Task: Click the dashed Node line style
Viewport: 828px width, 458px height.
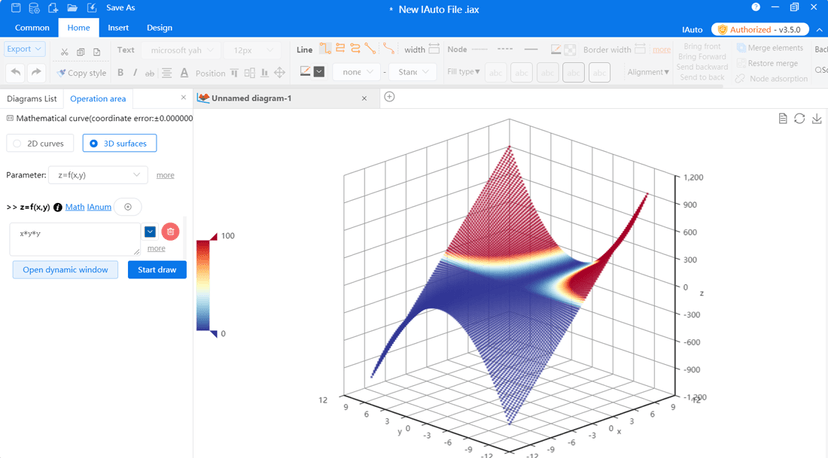Action: [x=505, y=49]
